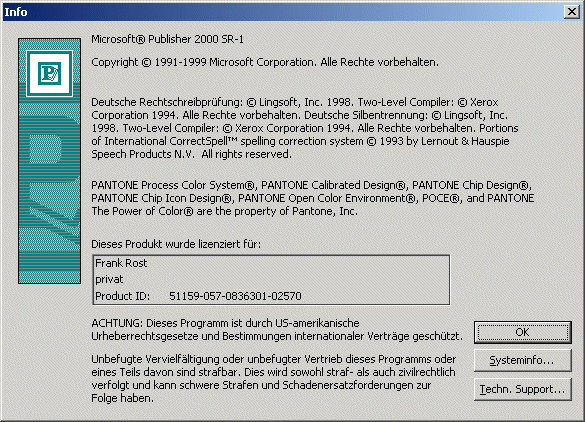Viewport: 585px width, 422px height.
Task: Click the Microsoft copyright 1991-1999 line
Action: tap(265, 62)
